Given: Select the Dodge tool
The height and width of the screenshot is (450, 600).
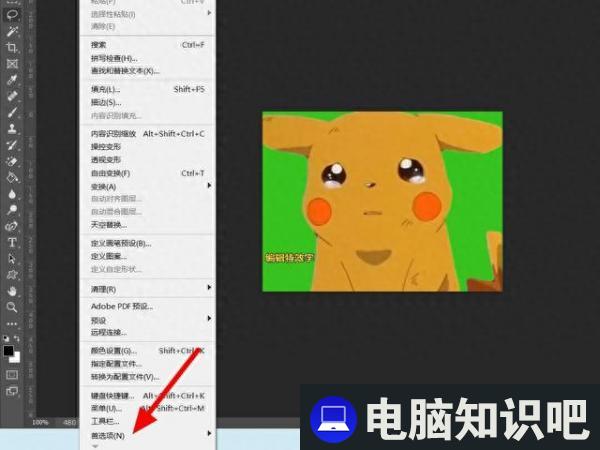Looking at the screenshot, I should [x=12, y=210].
